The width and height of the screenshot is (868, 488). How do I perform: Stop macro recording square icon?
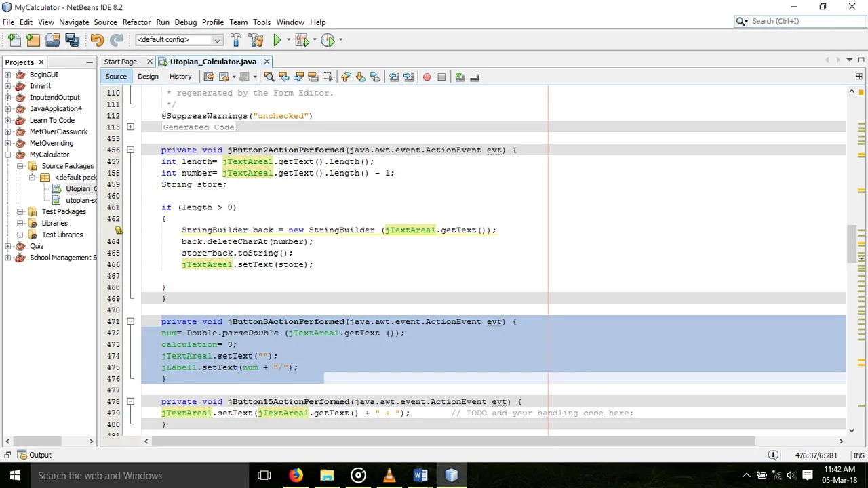[x=441, y=77]
